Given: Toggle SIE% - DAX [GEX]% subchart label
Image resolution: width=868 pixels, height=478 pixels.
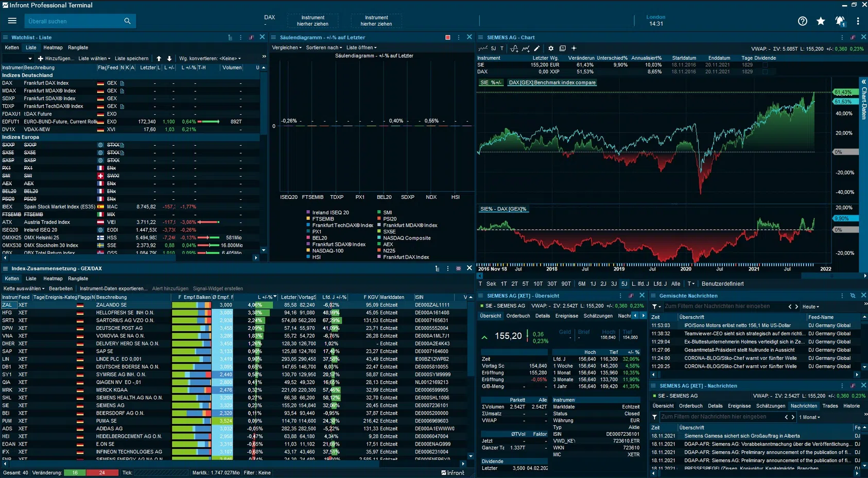Looking at the screenshot, I should point(503,209).
